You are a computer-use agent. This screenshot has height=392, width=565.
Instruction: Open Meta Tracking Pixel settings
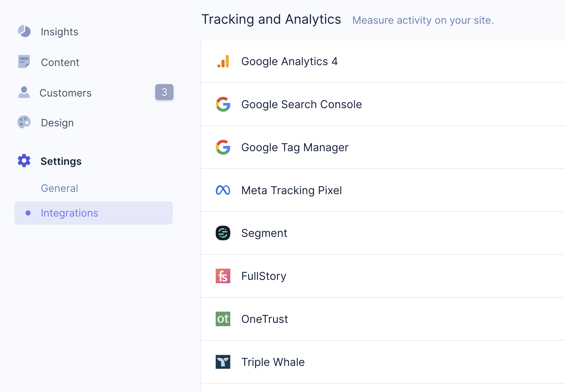(383, 190)
